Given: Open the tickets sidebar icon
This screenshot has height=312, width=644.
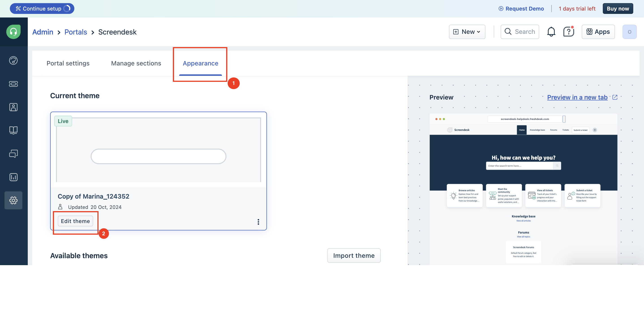Looking at the screenshot, I should (13, 84).
